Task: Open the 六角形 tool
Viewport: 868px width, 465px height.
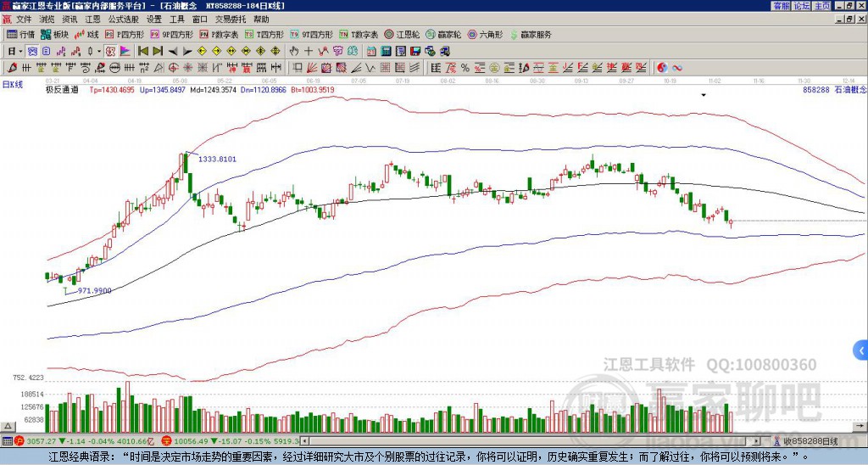Action: click(x=485, y=34)
